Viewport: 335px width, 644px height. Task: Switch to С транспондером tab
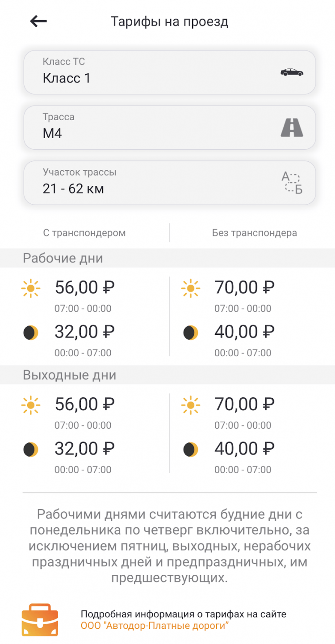click(x=84, y=233)
